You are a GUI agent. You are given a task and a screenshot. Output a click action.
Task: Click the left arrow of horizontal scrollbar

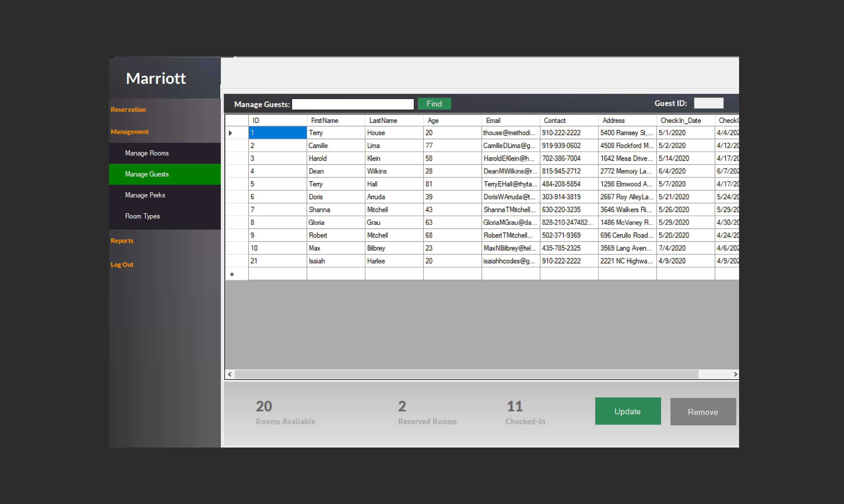pyautogui.click(x=230, y=374)
